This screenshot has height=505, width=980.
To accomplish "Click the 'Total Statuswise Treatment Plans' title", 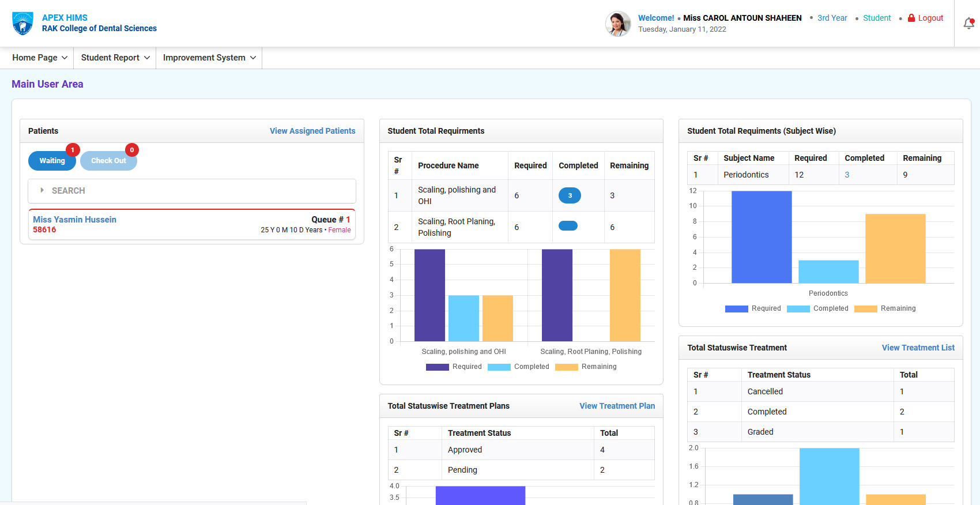I will click(448, 406).
